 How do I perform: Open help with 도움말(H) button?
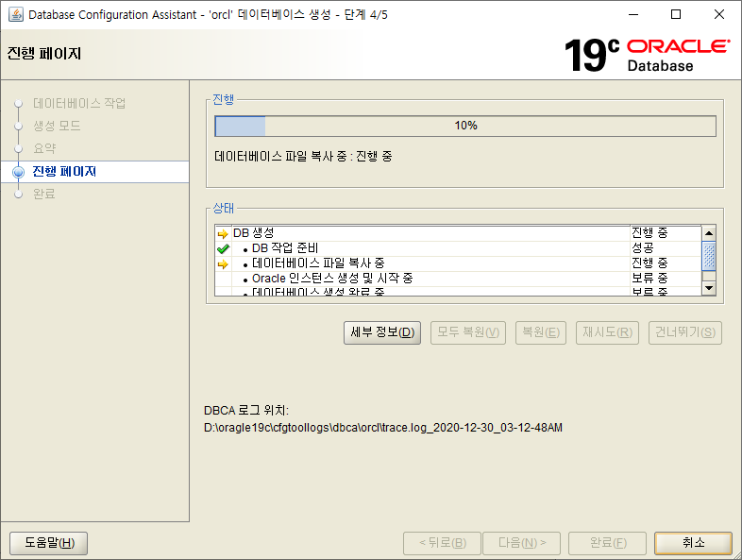point(49,543)
